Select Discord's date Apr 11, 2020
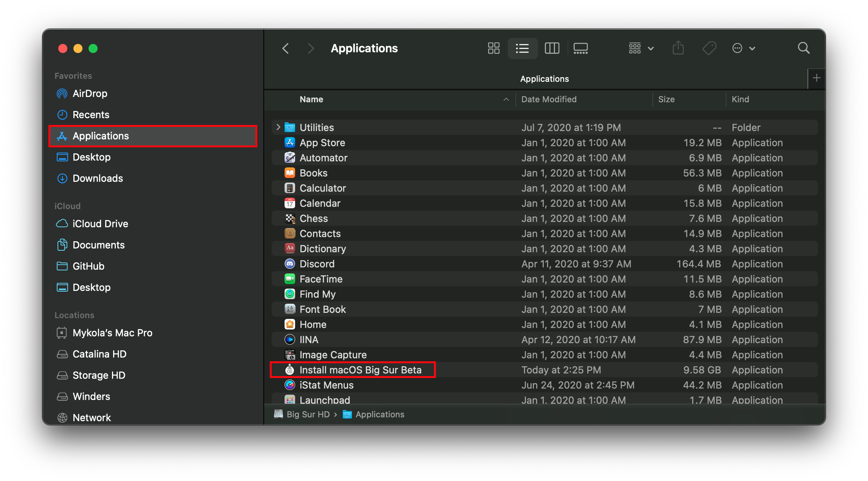The image size is (868, 481). click(576, 264)
